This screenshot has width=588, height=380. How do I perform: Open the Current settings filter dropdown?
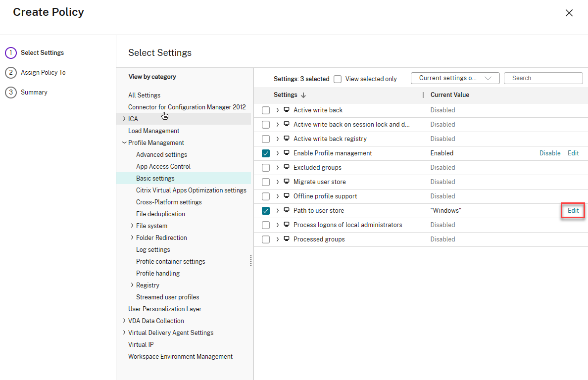click(455, 78)
